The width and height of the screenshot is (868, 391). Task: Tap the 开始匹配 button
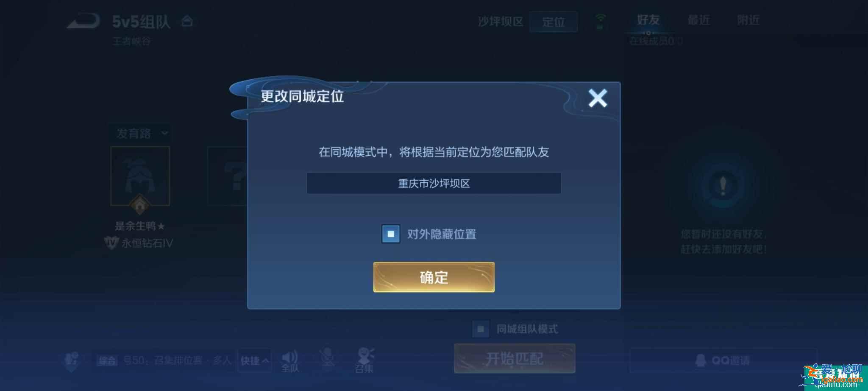point(515,359)
